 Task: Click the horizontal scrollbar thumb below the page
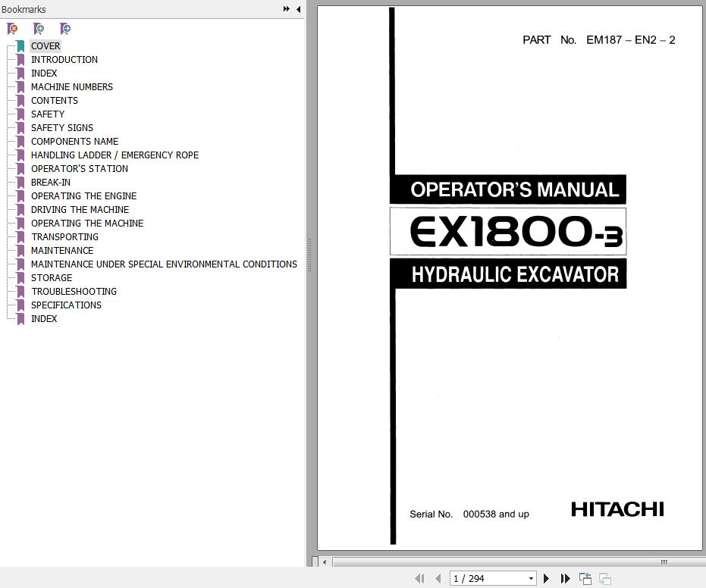(518, 562)
